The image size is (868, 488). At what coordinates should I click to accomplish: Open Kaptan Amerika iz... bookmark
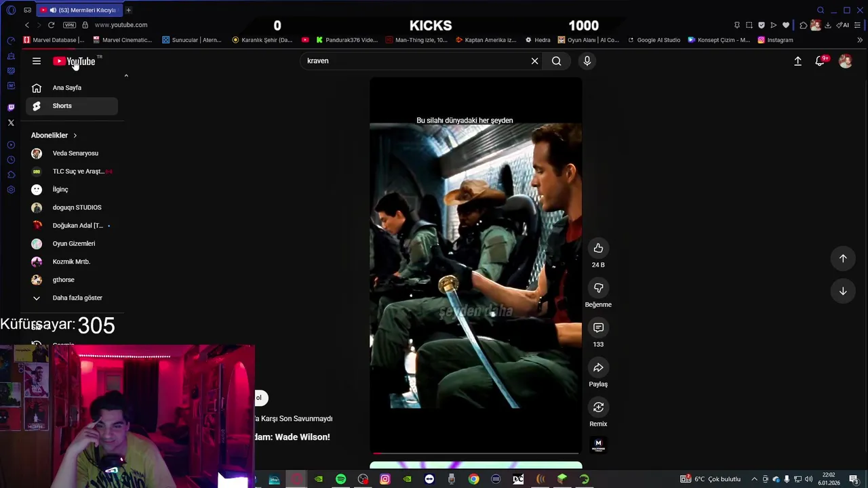pos(486,40)
